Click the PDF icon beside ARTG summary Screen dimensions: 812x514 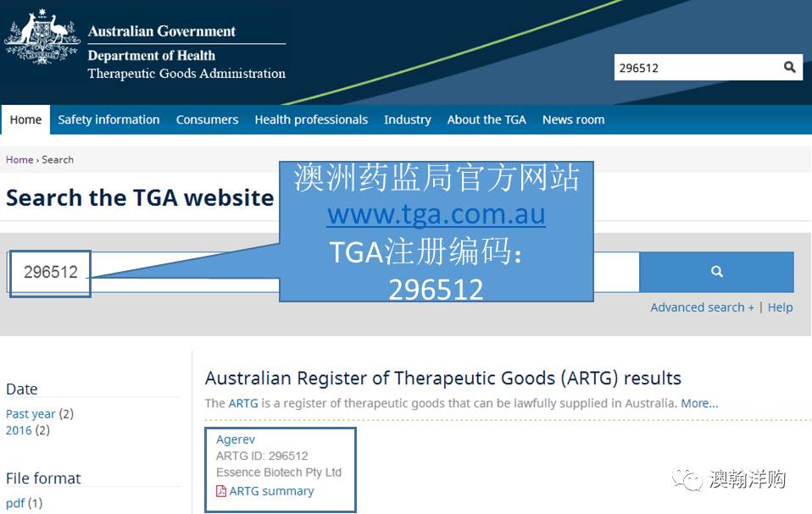pos(221,491)
